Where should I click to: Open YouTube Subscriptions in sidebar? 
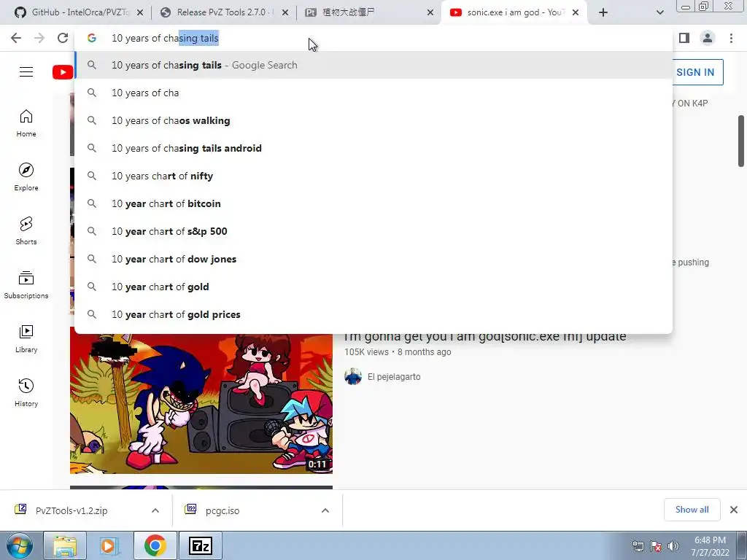[26, 285]
